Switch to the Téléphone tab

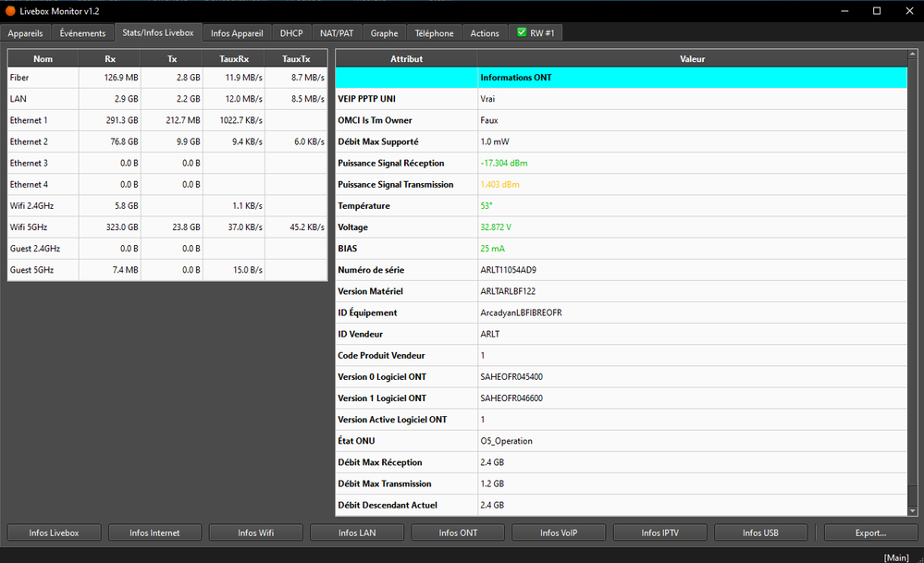coord(434,33)
